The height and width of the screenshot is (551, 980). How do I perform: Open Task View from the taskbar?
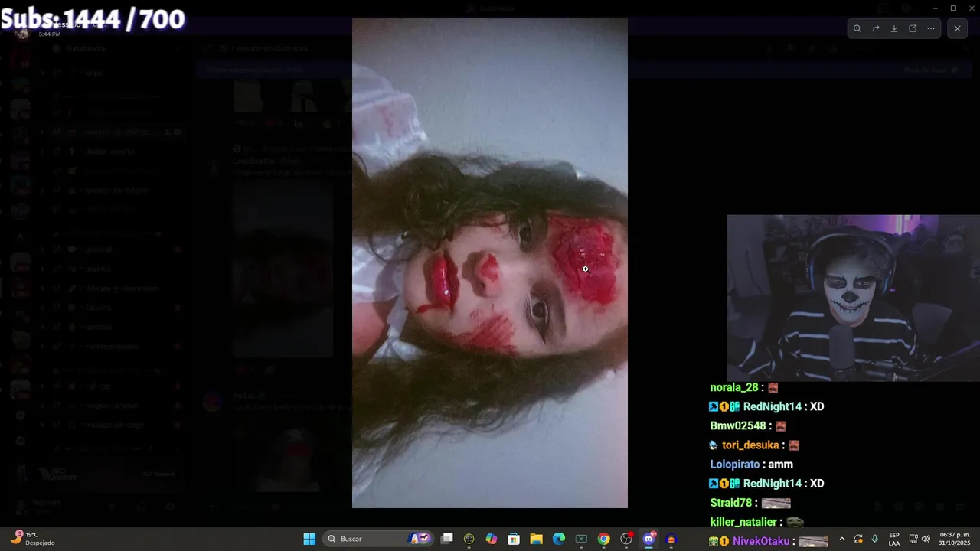(x=447, y=539)
